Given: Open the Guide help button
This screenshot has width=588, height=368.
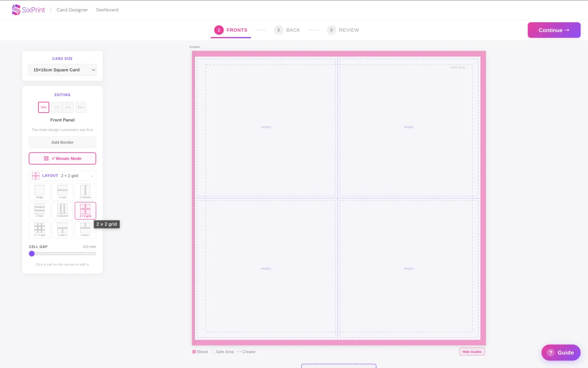Looking at the screenshot, I should tap(561, 353).
